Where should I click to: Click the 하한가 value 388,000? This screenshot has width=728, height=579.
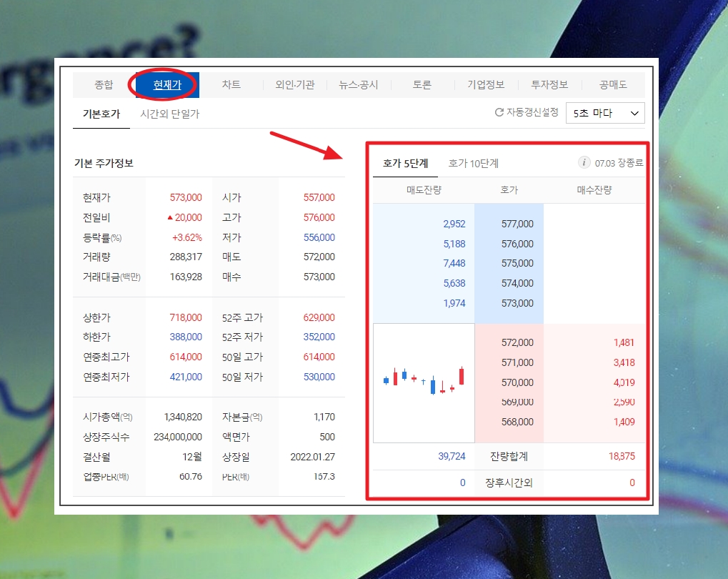186,337
